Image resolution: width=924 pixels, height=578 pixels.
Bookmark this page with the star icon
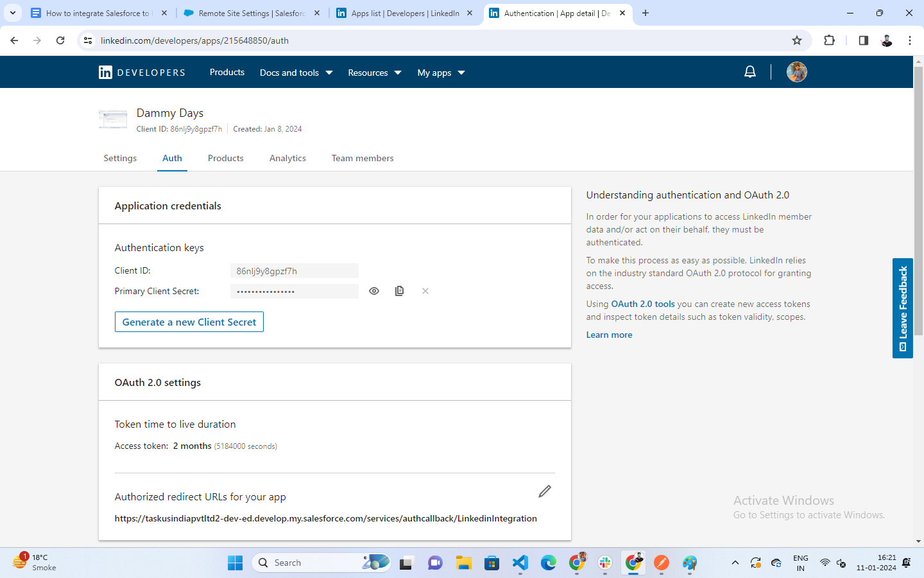797,40
